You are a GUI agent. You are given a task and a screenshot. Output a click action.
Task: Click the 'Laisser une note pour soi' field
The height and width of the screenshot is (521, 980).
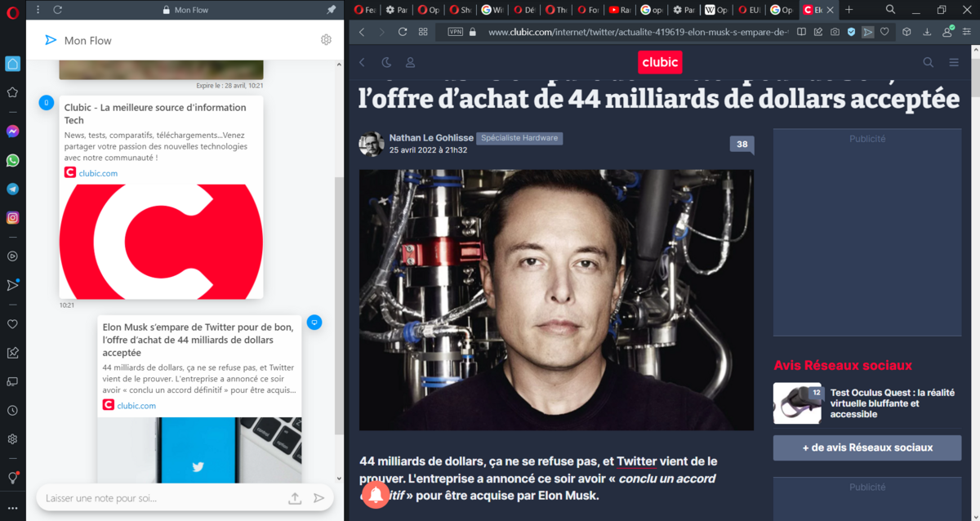click(x=163, y=498)
